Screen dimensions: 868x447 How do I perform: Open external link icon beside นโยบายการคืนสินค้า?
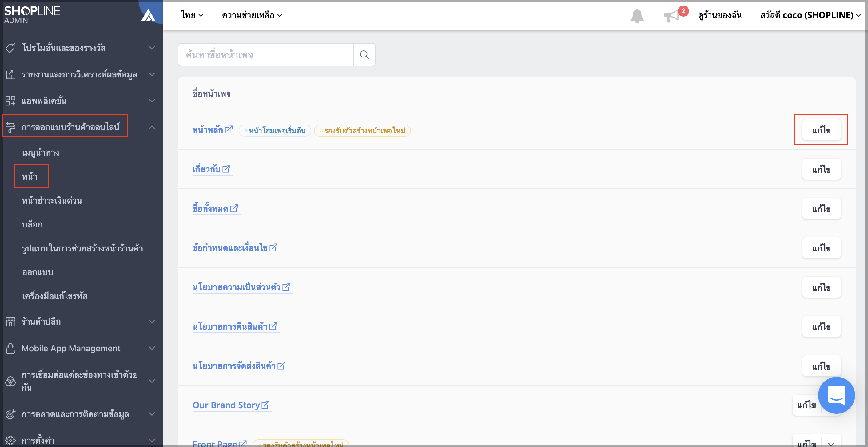[x=273, y=326]
